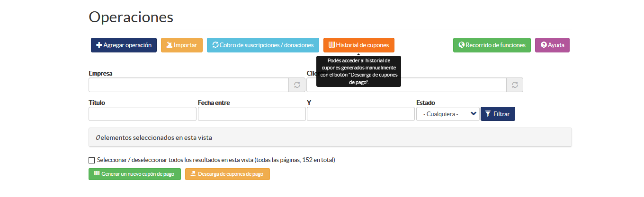The width and height of the screenshot is (644, 197).
Task: Open the Estado dropdown showing Cualquiera
Action: click(x=448, y=114)
